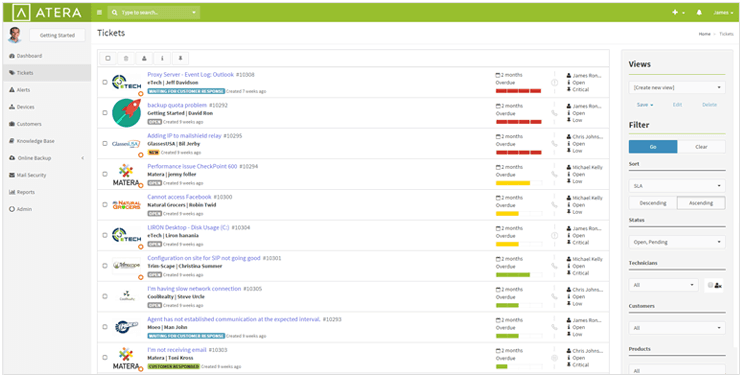The image size is (742, 377).
Task: Click alert source icon on ticket #10304
Action: pos(554,236)
